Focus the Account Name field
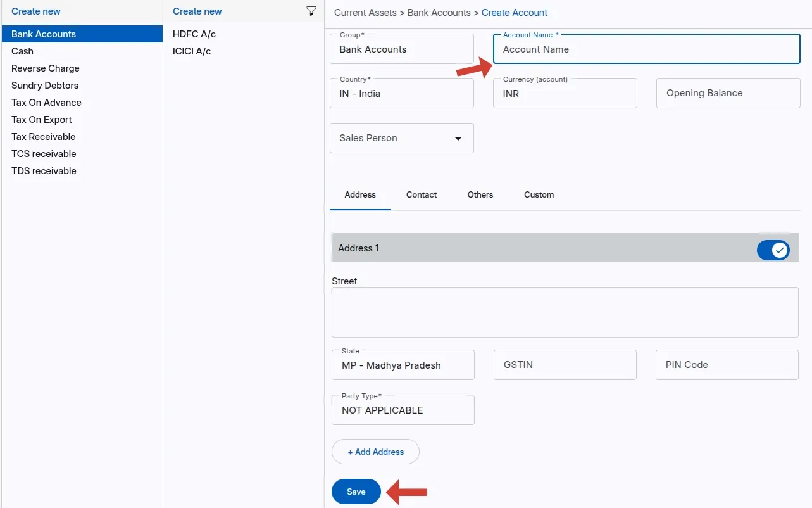This screenshot has width=812, height=508. pyautogui.click(x=647, y=49)
